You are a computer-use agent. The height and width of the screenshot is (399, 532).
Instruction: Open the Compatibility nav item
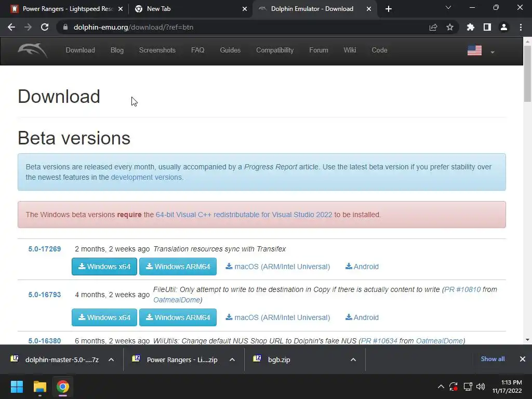275,50
